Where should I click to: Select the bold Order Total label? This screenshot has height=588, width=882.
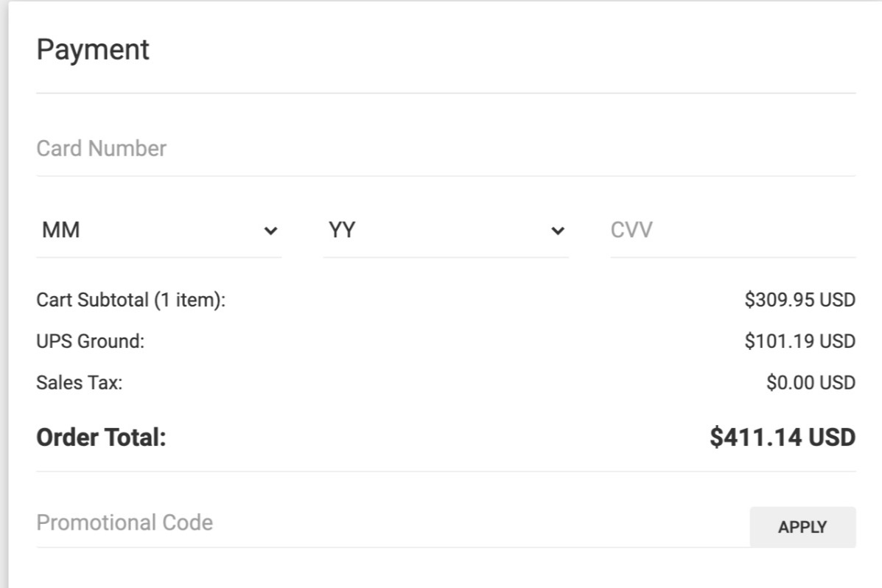click(x=102, y=438)
